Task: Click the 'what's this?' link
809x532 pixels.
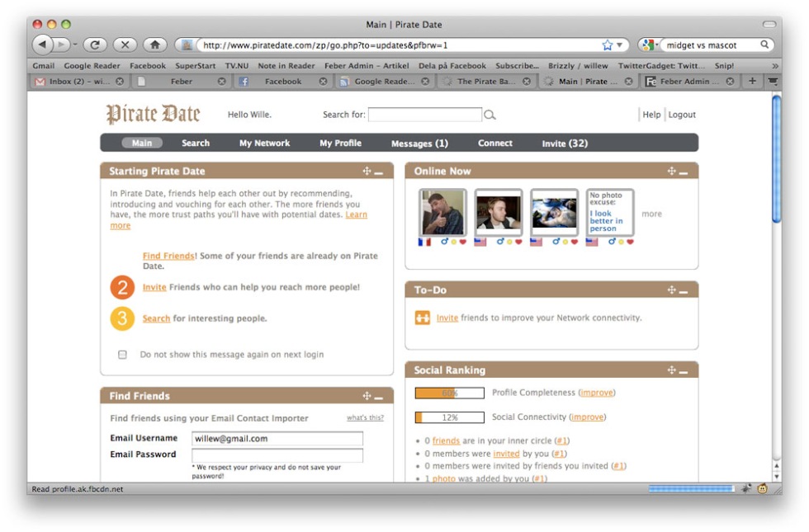Action: pyautogui.click(x=365, y=417)
